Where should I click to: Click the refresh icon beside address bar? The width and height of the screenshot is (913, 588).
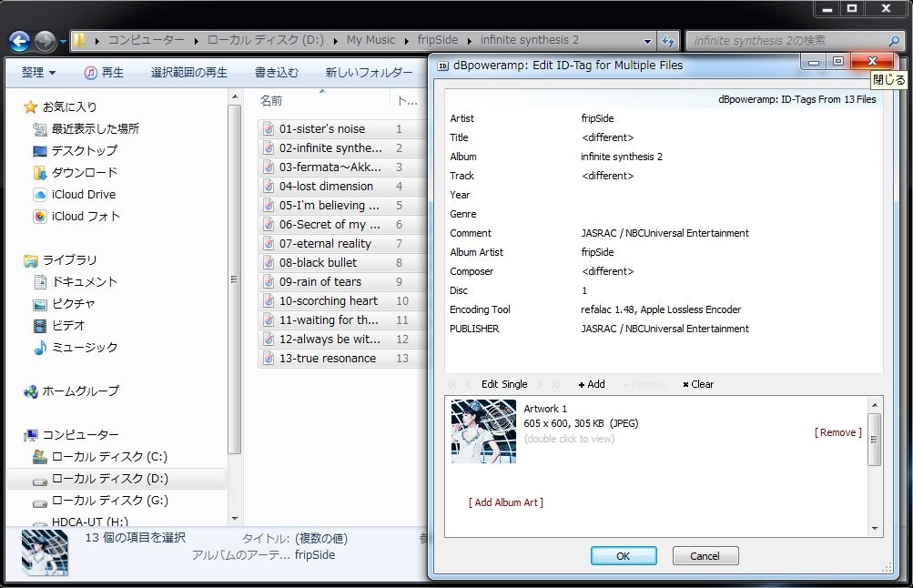coord(669,41)
